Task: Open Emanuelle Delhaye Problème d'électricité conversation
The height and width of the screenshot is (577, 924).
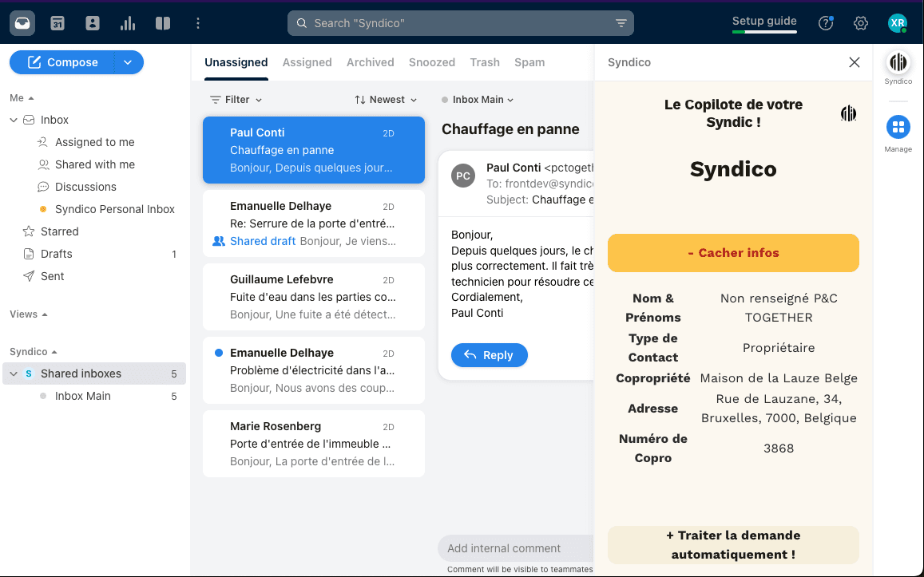Action: [314, 370]
